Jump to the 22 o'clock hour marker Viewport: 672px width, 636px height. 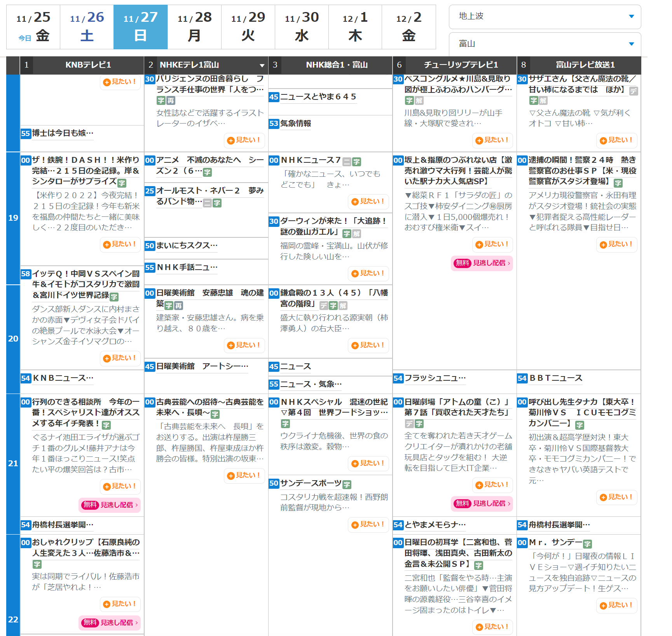tap(13, 620)
